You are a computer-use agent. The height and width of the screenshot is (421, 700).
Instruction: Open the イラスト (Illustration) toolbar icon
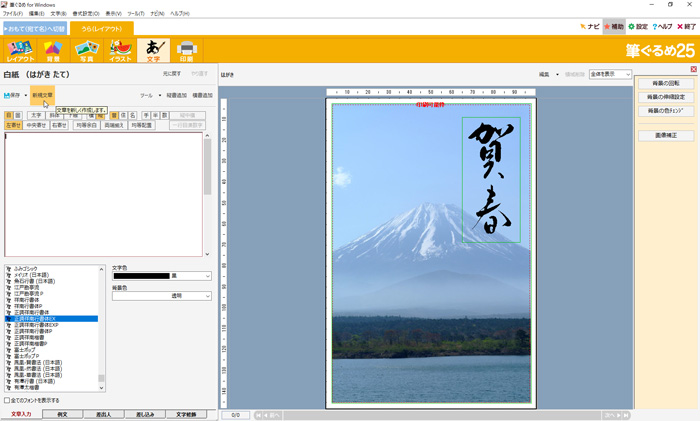click(120, 51)
